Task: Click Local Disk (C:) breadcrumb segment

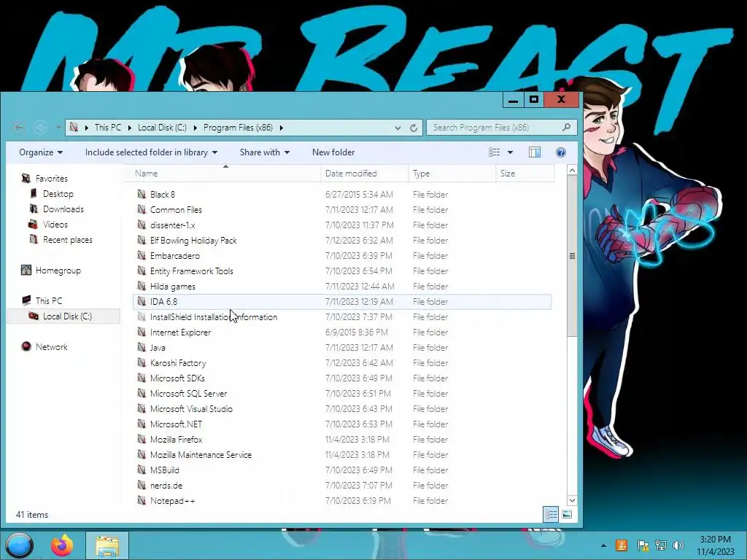Action: (x=162, y=128)
